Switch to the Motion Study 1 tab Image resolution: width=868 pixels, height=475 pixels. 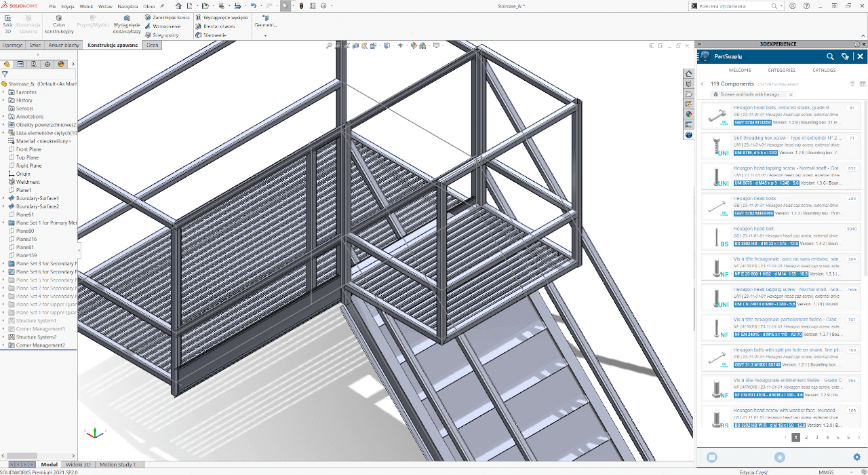click(x=119, y=464)
